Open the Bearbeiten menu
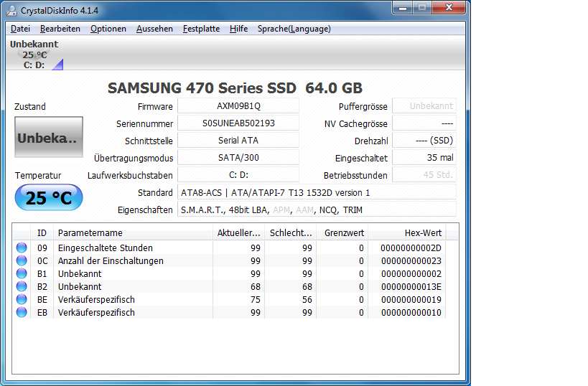 (x=60, y=29)
